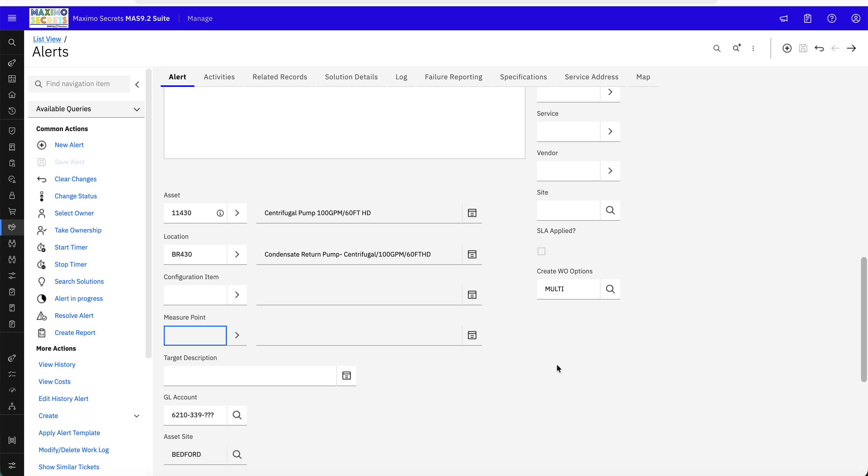Look up Site with magnifier icon
The height and width of the screenshot is (476, 868).
tap(610, 210)
